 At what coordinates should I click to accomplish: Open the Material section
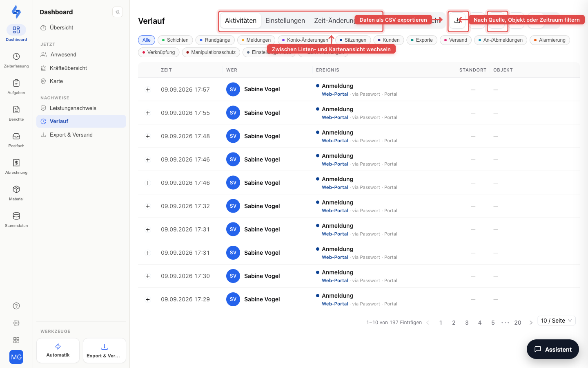click(x=16, y=193)
